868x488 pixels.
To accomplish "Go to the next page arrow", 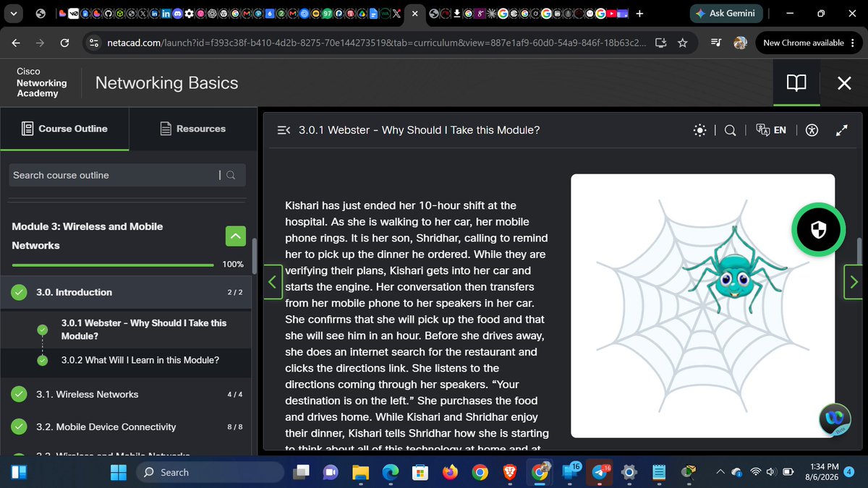I will [854, 282].
